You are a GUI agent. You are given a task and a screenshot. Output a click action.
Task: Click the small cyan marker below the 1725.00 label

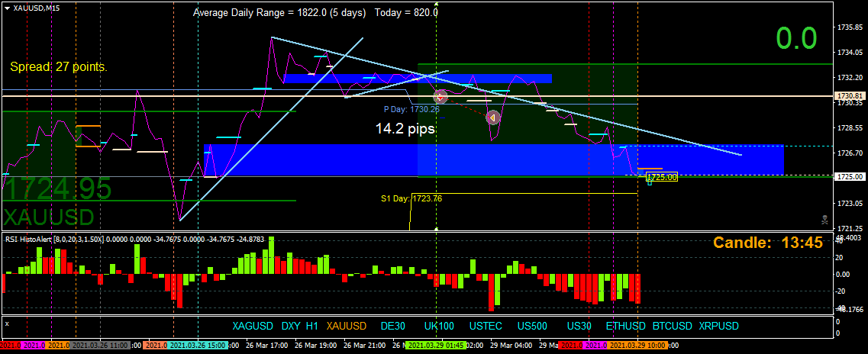click(x=650, y=182)
